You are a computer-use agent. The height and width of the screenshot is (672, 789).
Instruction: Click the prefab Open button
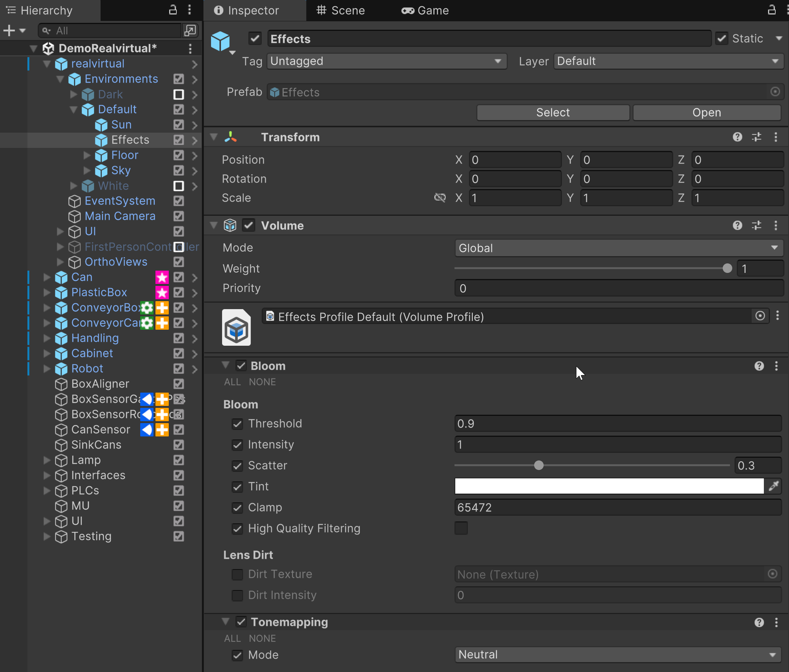click(x=706, y=112)
